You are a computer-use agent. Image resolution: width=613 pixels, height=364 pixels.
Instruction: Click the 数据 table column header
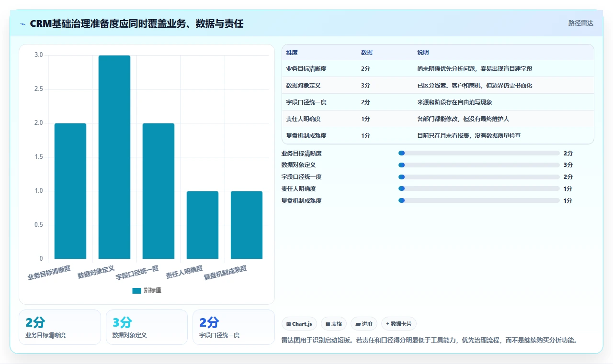coord(367,52)
